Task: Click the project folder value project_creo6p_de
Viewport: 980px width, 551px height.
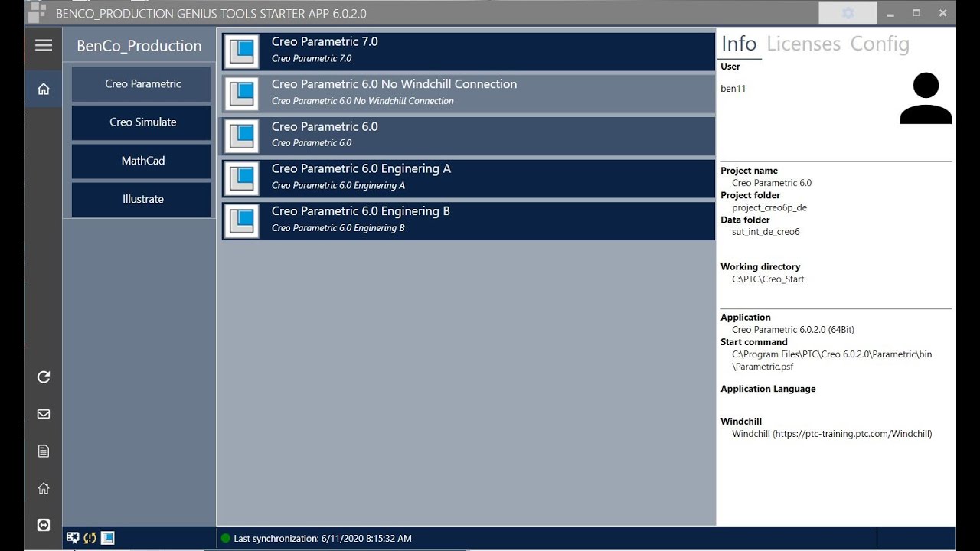Action: [x=769, y=207]
